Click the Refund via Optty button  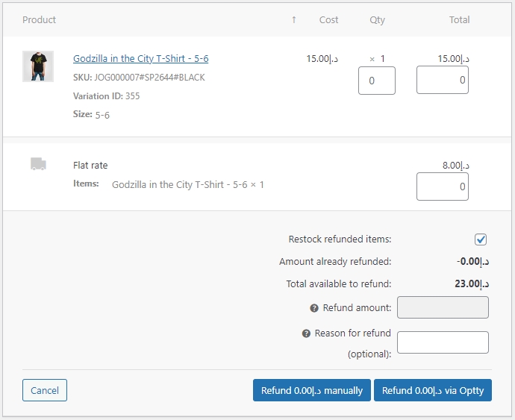click(433, 390)
